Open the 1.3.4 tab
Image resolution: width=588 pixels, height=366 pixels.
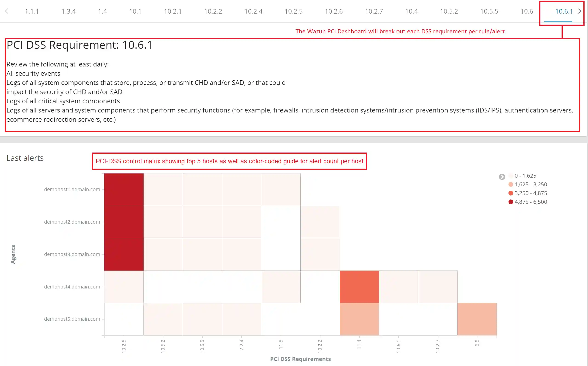tap(69, 11)
